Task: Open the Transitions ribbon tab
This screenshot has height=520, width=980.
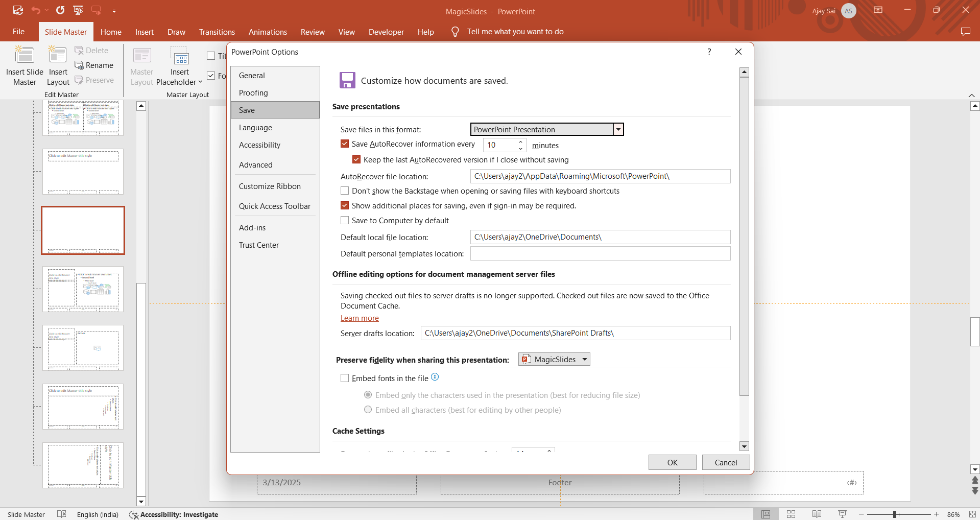Action: click(217, 32)
